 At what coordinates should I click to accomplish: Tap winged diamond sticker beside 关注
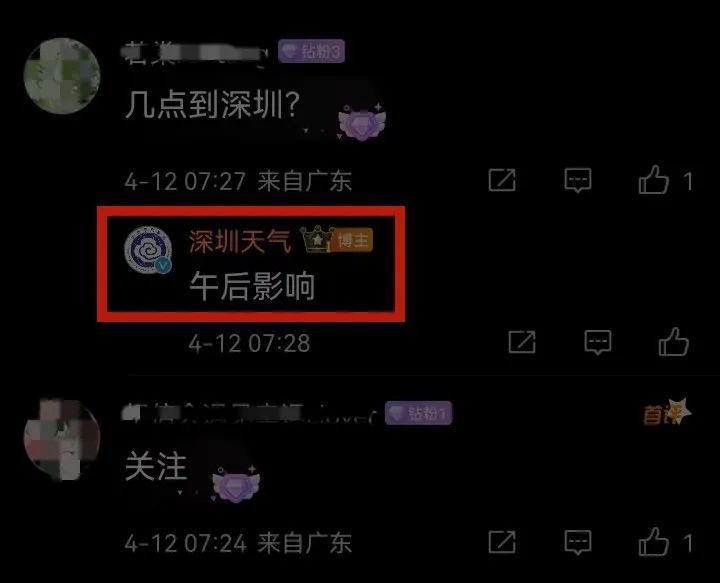pyautogui.click(x=236, y=485)
